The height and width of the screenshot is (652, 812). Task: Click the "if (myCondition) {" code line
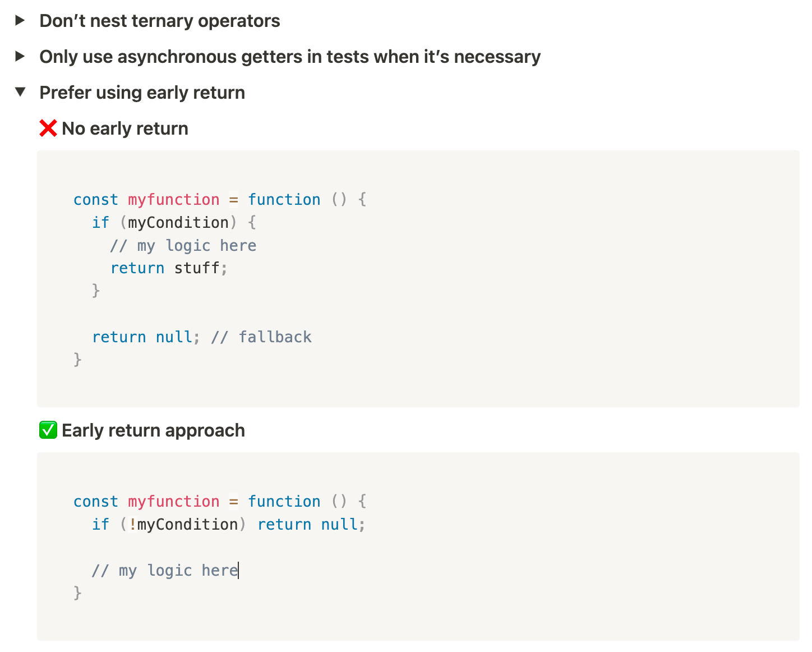click(174, 223)
